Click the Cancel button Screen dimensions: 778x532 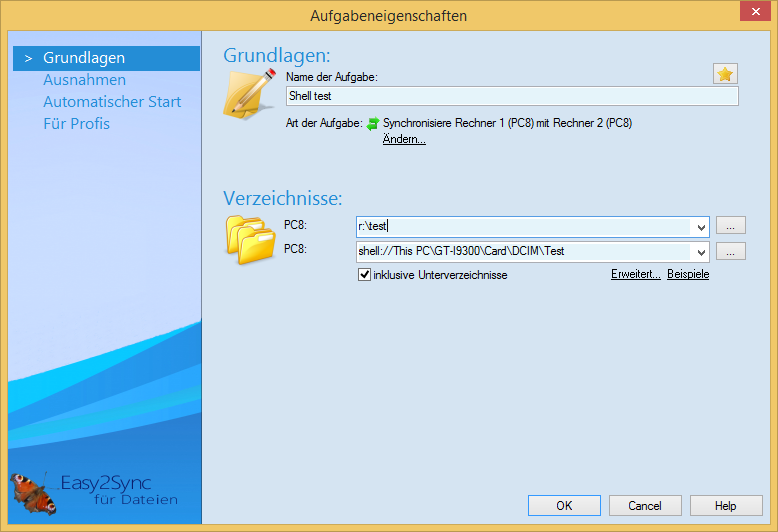click(645, 506)
